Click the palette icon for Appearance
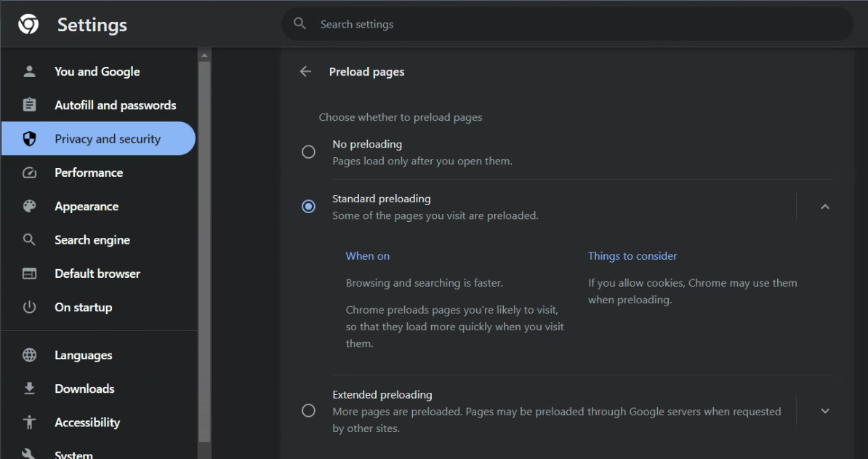This screenshot has height=459, width=868. pos(29,207)
